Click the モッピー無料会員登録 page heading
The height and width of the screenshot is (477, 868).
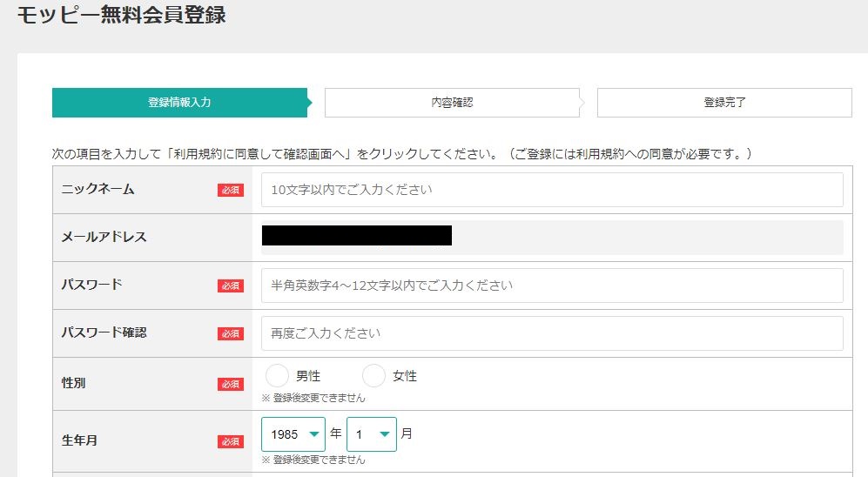click(121, 15)
